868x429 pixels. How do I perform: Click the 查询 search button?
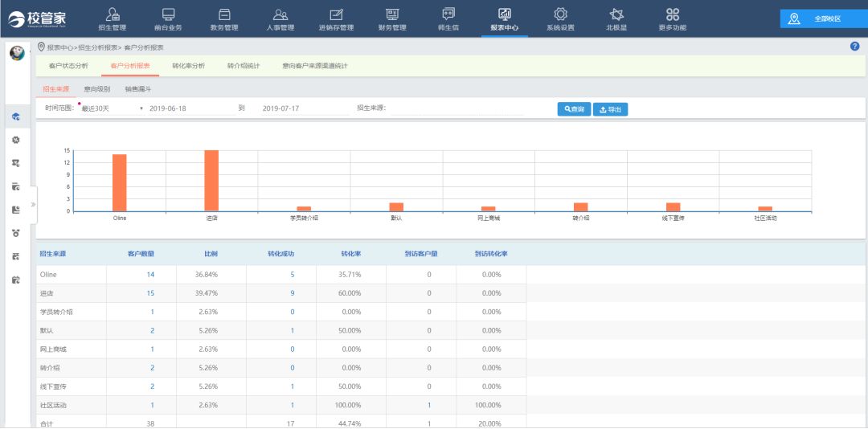click(574, 109)
